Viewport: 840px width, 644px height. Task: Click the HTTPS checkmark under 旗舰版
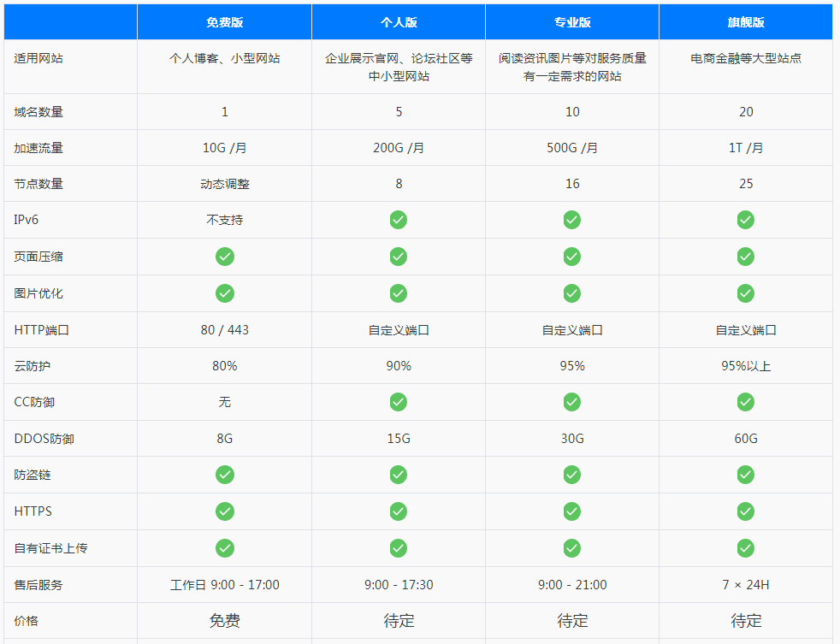click(x=745, y=511)
